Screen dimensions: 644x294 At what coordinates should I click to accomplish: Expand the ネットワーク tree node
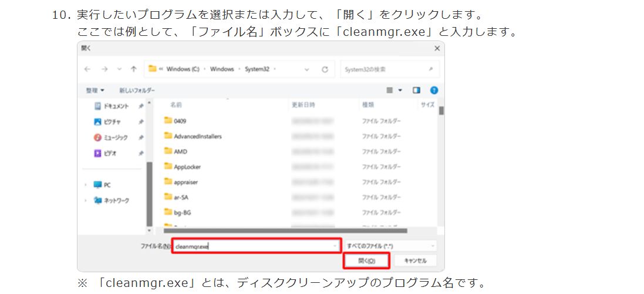click(x=86, y=201)
